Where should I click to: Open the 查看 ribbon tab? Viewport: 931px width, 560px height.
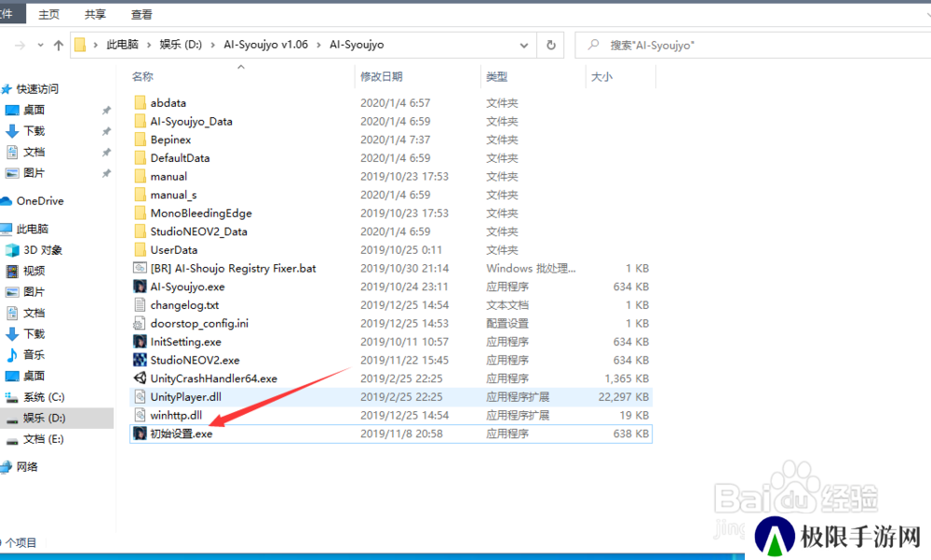[x=142, y=14]
